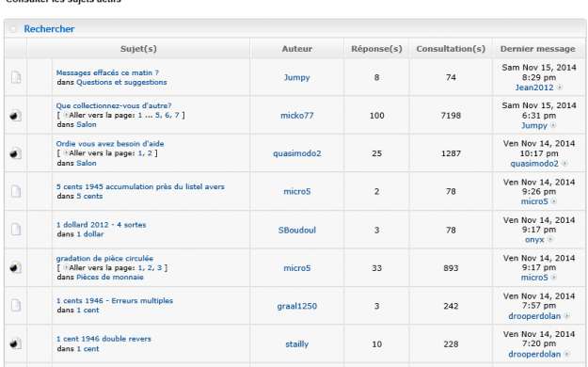Open last post icon next to micro5, 9:26 pm
Image resolution: width=588 pixels, height=367 pixels.
pos(553,201)
